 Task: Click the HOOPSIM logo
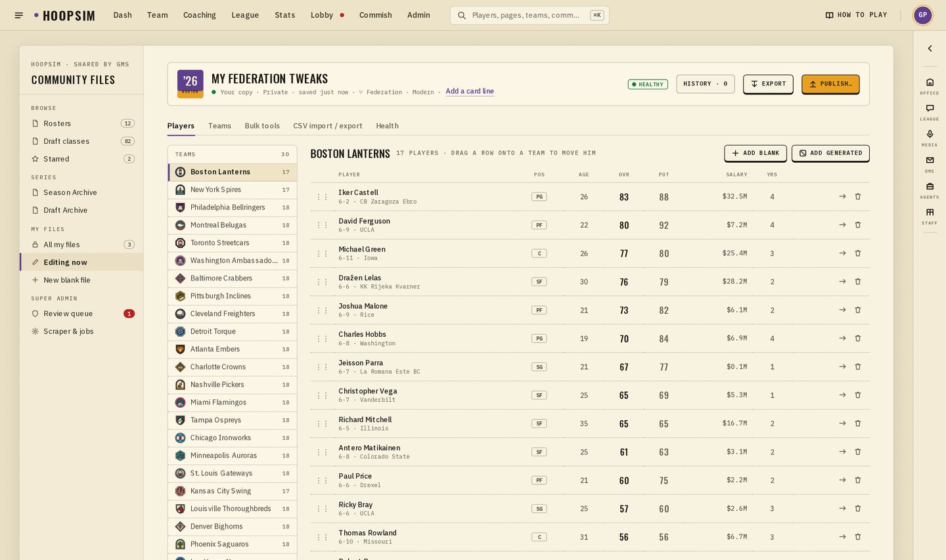coord(64,15)
